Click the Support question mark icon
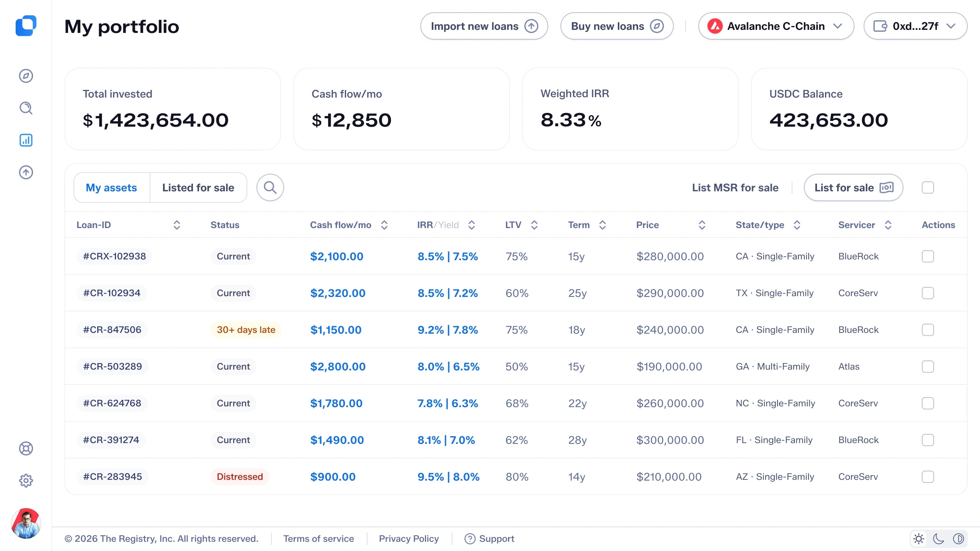Screen dimensions: 980x551 tap(470, 539)
